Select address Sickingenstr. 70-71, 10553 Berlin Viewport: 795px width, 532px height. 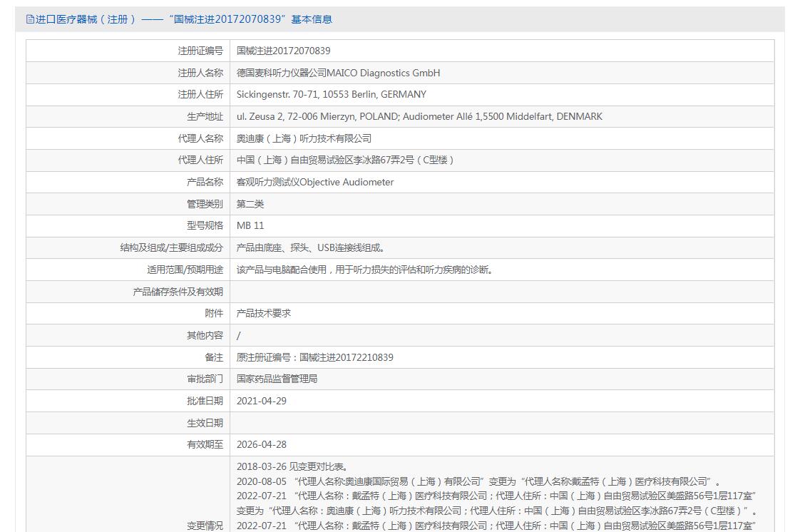[x=331, y=94]
